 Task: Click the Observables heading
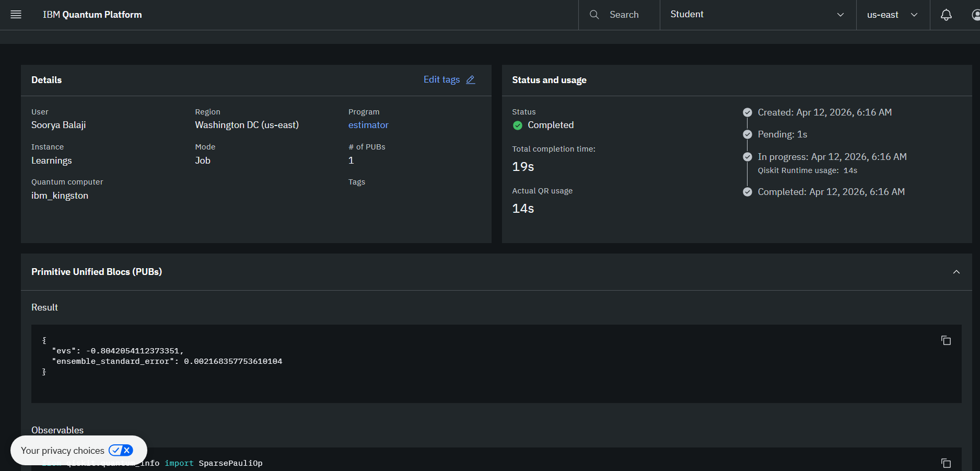click(57, 430)
